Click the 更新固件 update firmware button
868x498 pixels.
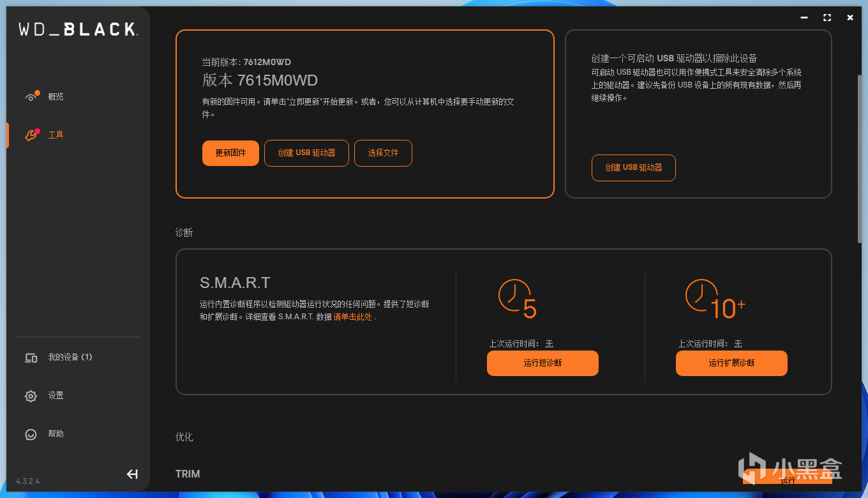pyautogui.click(x=230, y=153)
